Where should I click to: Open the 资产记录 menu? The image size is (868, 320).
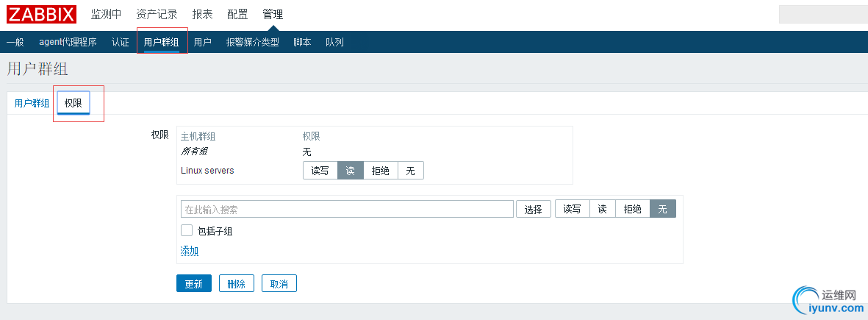click(157, 15)
